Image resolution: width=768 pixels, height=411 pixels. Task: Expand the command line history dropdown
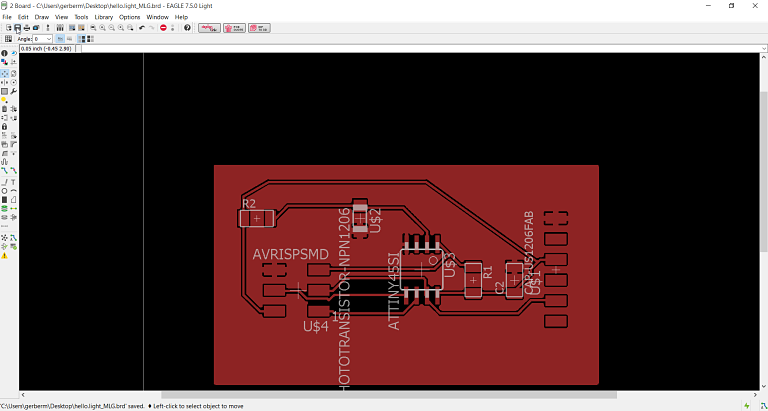pos(764,48)
